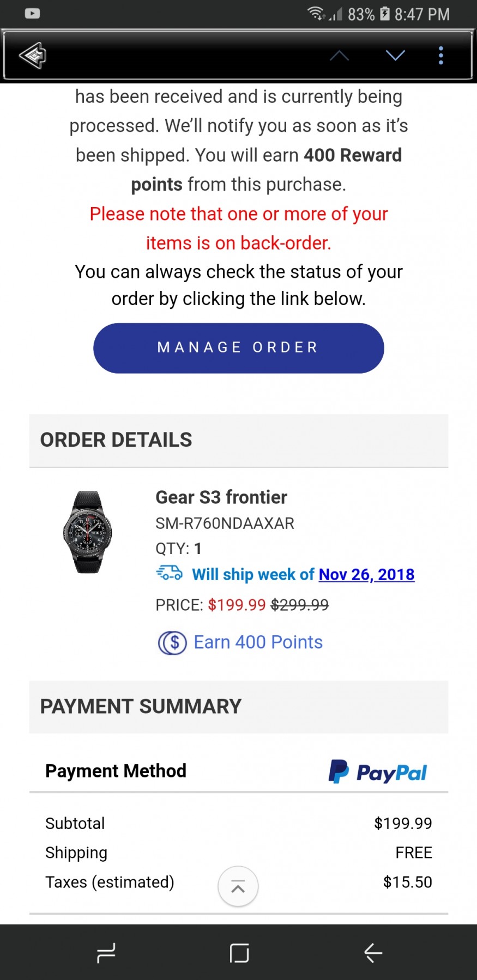Screen dimensions: 477x980
Task: Tap the PayPal logo
Action: coord(378,771)
